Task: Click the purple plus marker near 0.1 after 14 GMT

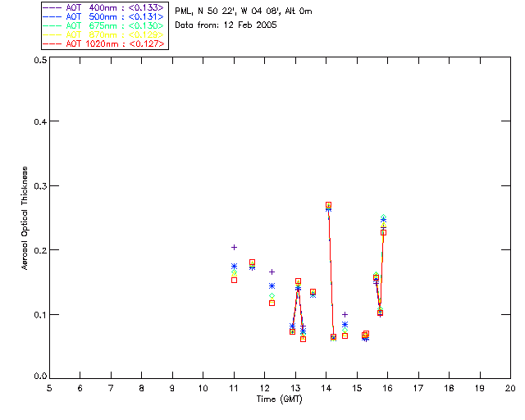Action: click(345, 314)
